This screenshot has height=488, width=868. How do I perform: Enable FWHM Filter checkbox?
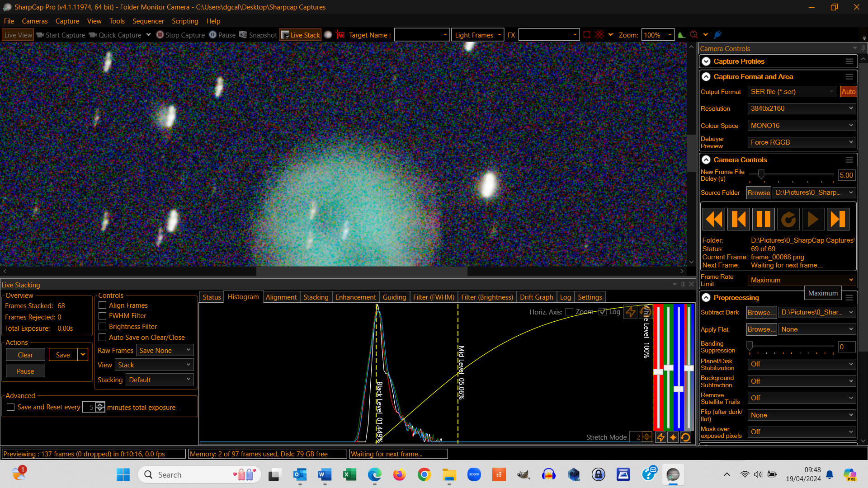coord(103,316)
